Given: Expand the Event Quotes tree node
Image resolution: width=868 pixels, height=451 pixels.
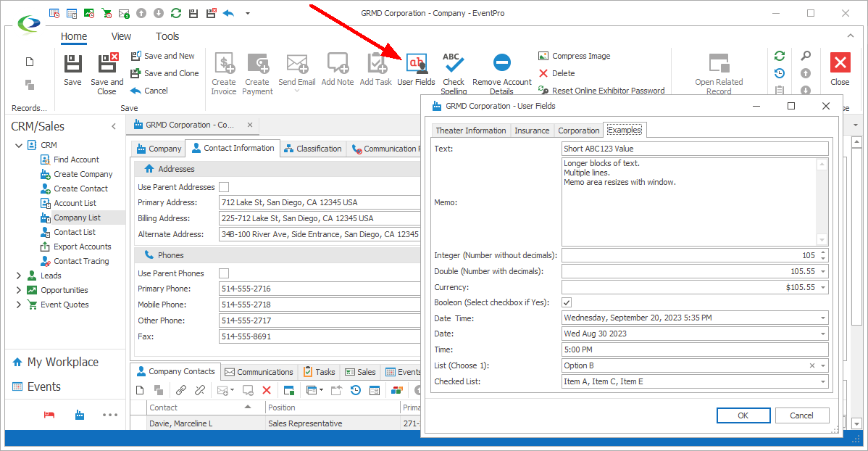Looking at the screenshot, I should pos(19,305).
